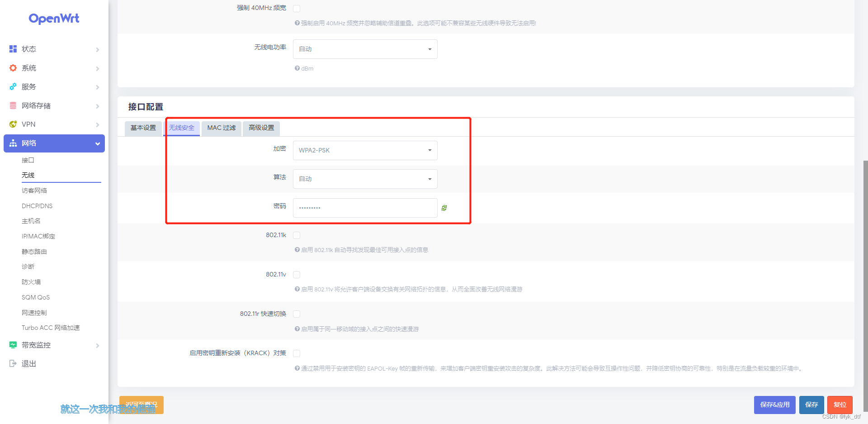Click the 网络 network sidebar icon

tap(13, 143)
